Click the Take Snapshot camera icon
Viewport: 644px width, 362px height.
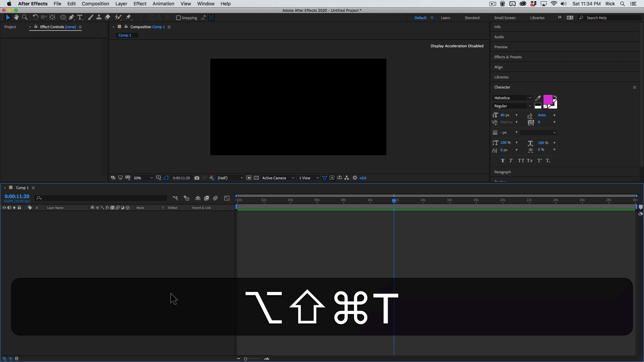point(197,178)
